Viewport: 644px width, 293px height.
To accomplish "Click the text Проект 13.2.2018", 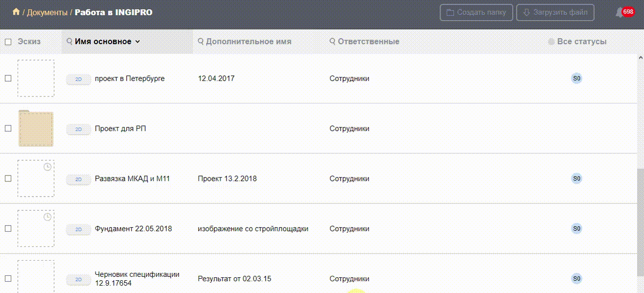I will [227, 178].
